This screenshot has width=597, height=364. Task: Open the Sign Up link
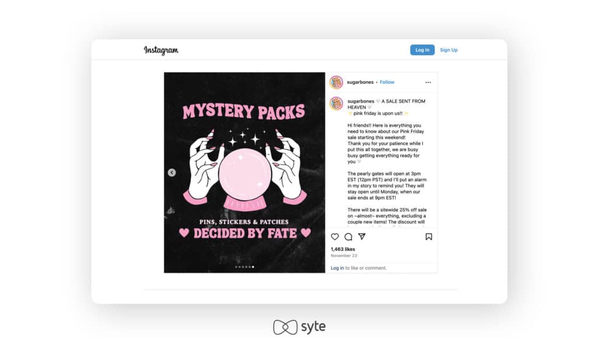(x=448, y=50)
